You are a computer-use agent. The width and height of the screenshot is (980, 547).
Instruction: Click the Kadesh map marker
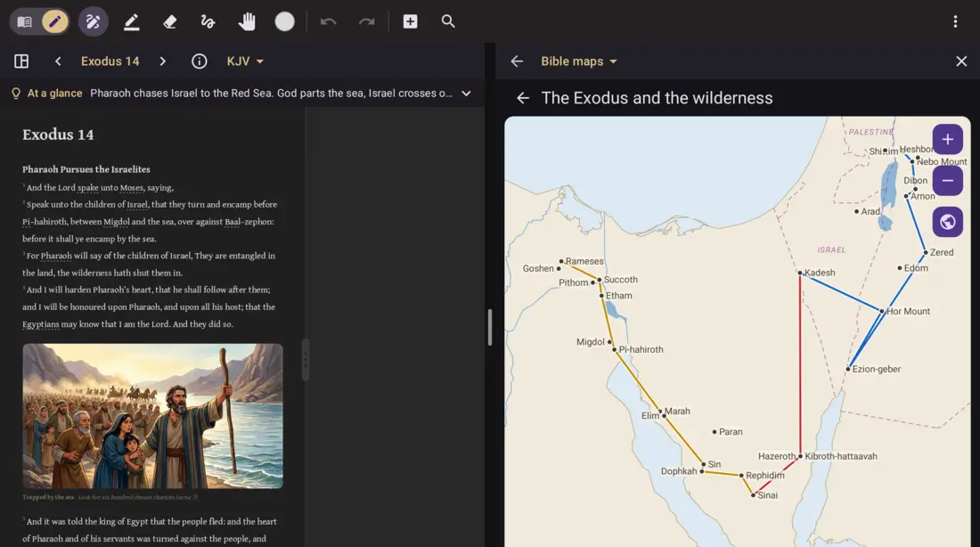click(x=800, y=273)
